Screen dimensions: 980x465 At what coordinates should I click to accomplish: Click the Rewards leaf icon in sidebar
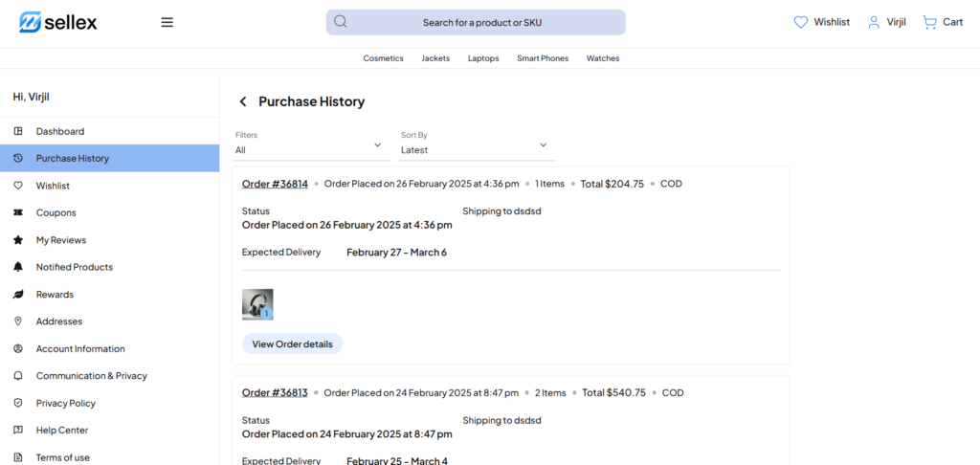click(x=18, y=295)
